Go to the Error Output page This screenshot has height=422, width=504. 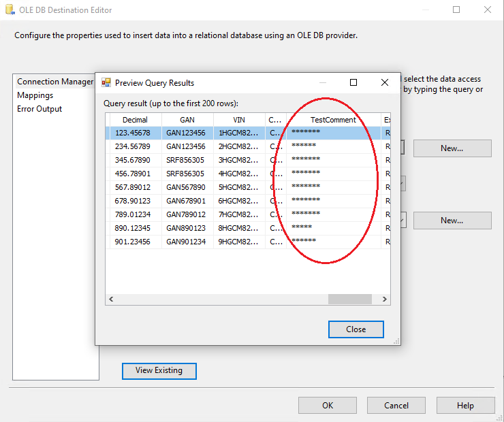click(40, 109)
